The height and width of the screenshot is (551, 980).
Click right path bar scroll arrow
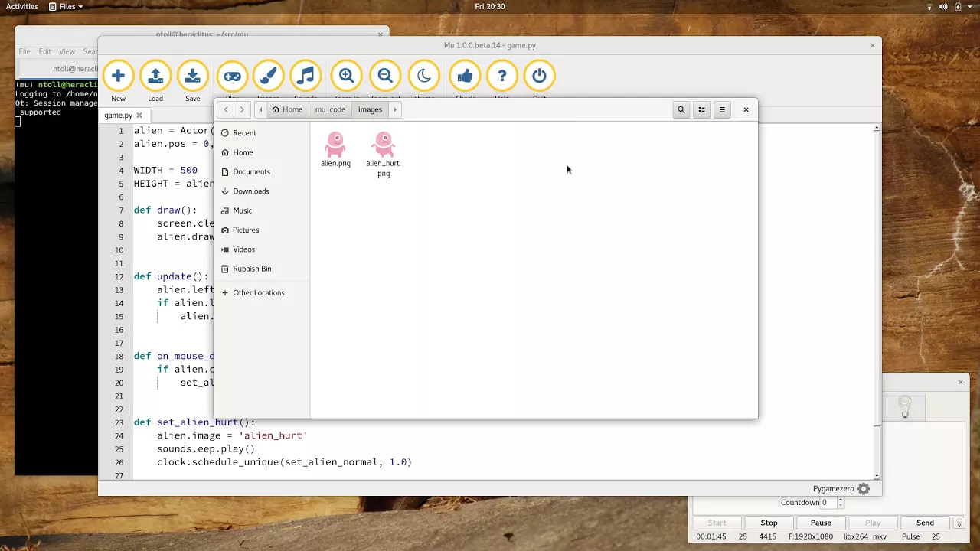click(395, 109)
